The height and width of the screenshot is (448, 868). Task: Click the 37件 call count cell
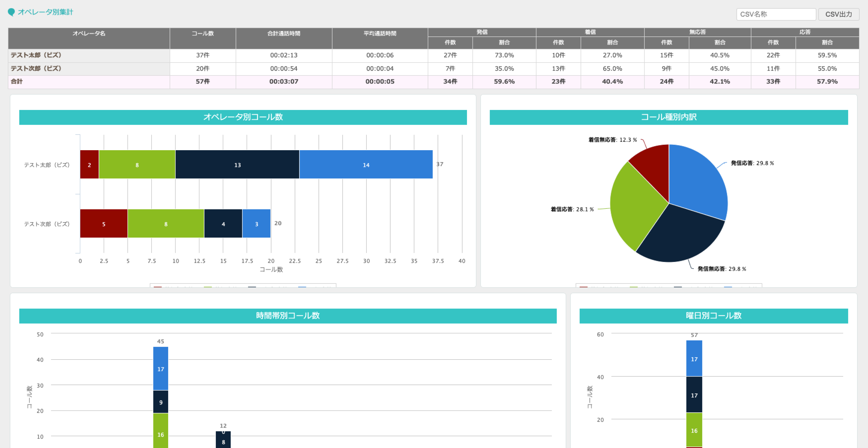(x=203, y=55)
